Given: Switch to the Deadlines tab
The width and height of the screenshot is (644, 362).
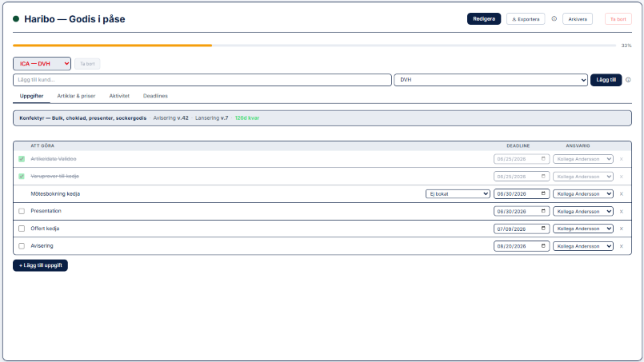Looking at the screenshot, I should point(155,96).
